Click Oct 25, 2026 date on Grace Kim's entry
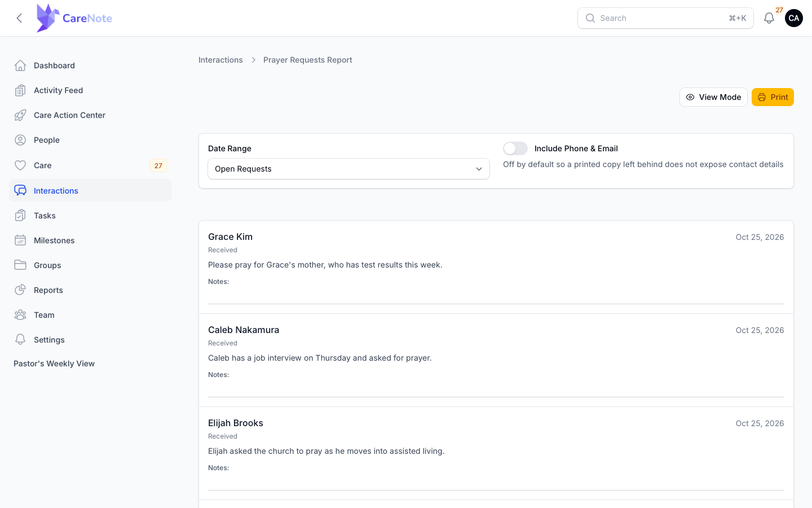Viewport: 812px width, 508px height. [760, 237]
